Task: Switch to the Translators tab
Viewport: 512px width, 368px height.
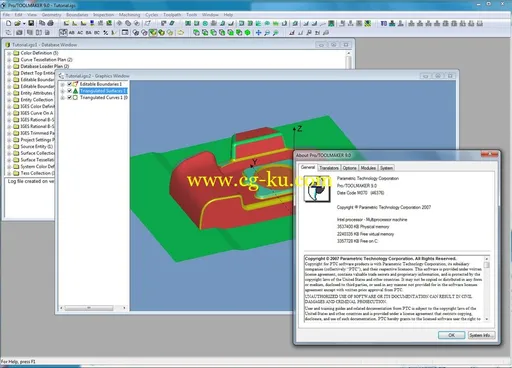Action: 329,168
